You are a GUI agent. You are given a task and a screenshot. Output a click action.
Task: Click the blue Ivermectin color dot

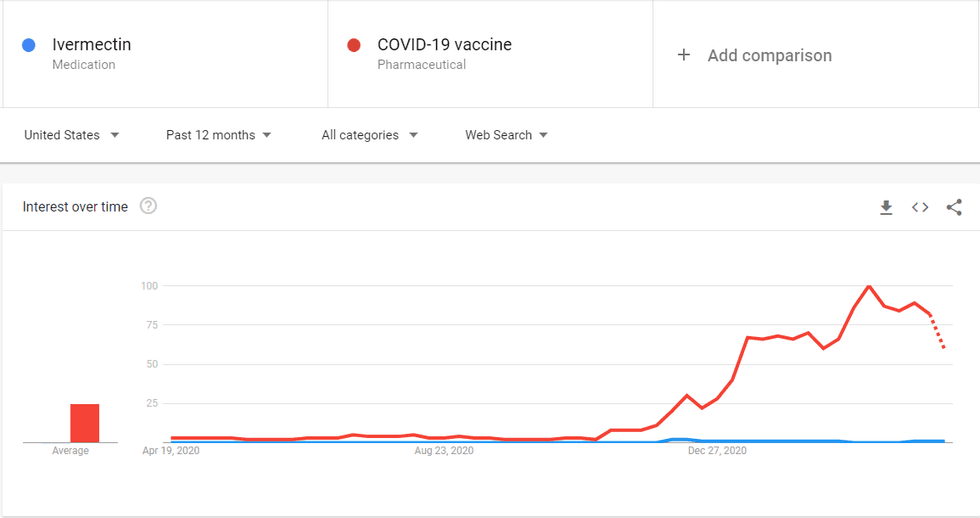point(29,45)
